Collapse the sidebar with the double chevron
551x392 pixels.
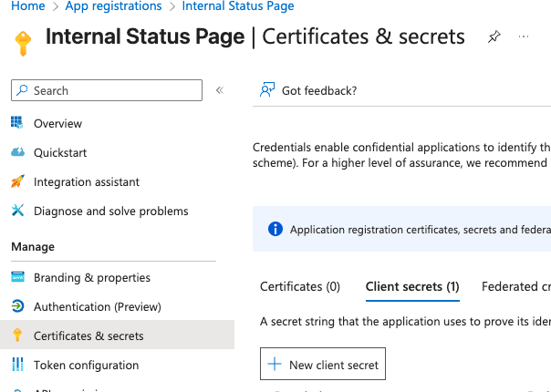(219, 90)
